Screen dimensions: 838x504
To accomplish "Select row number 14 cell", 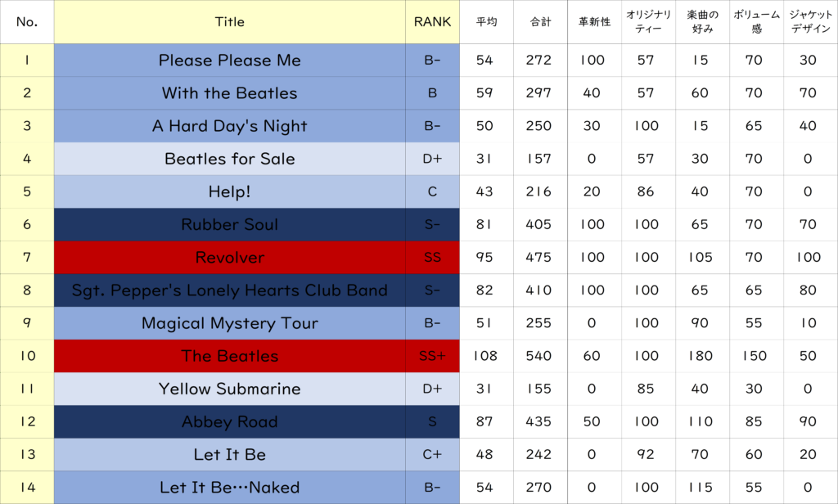I will pyautogui.click(x=27, y=488).
